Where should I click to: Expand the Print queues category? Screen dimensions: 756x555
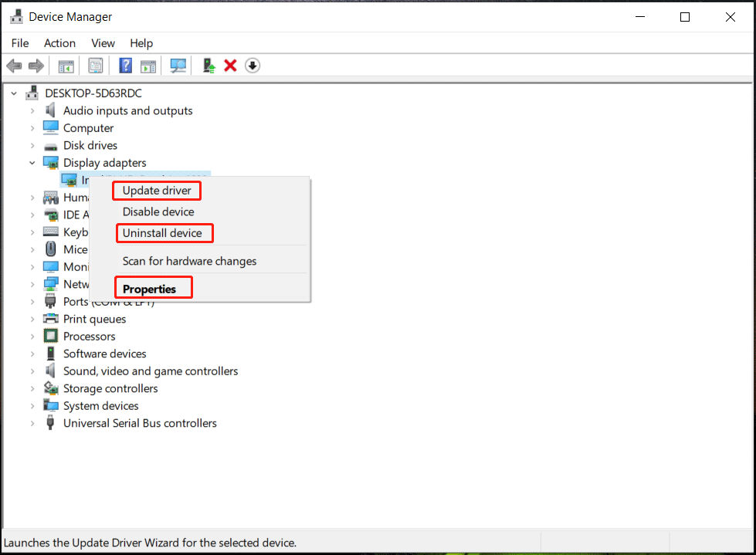coord(32,319)
